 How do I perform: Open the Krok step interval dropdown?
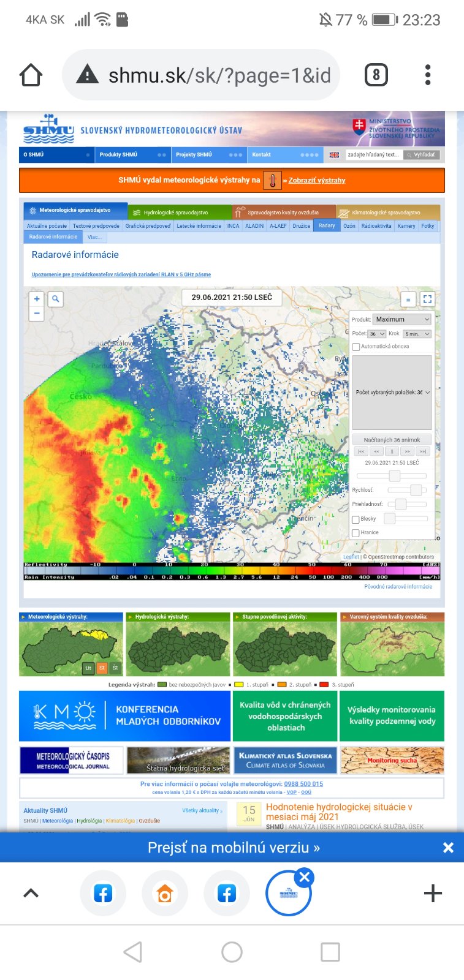tap(417, 334)
